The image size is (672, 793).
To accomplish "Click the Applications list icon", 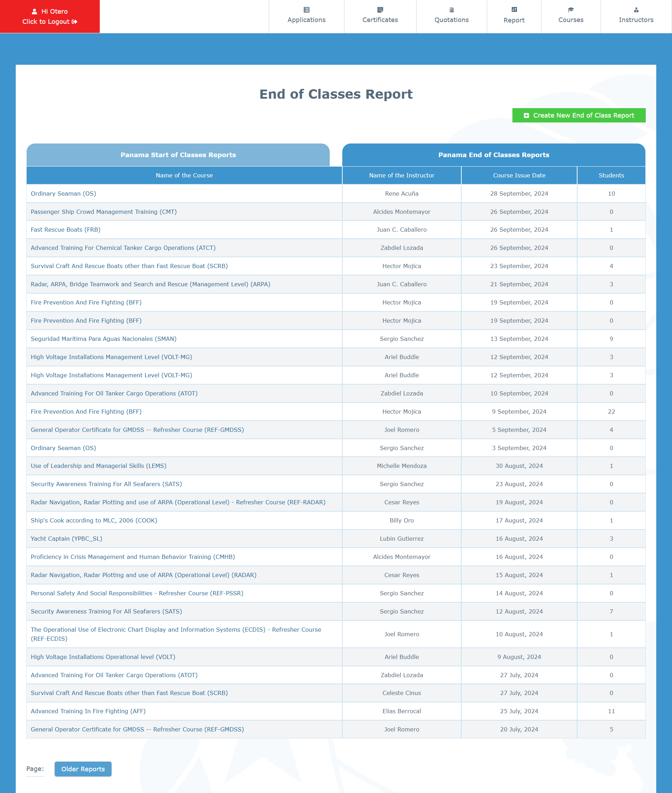I will pyautogui.click(x=306, y=10).
